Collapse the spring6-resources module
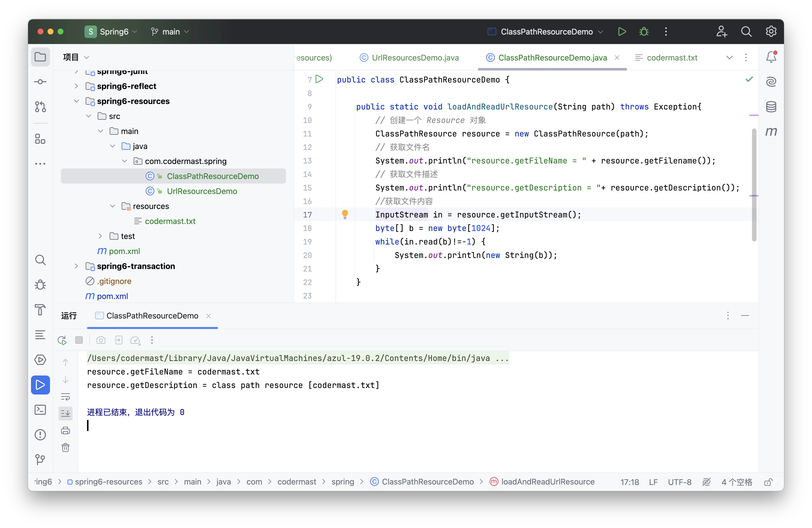This screenshot has height=528, width=812. (x=76, y=101)
